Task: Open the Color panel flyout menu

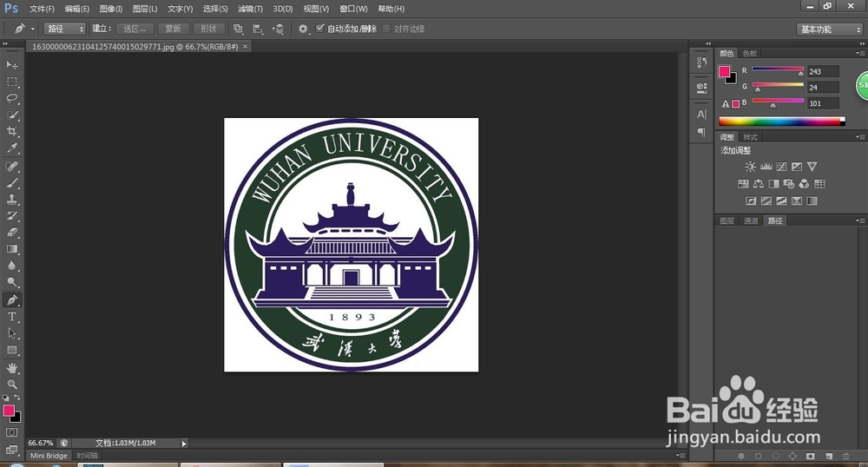Action: click(x=859, y=53)
